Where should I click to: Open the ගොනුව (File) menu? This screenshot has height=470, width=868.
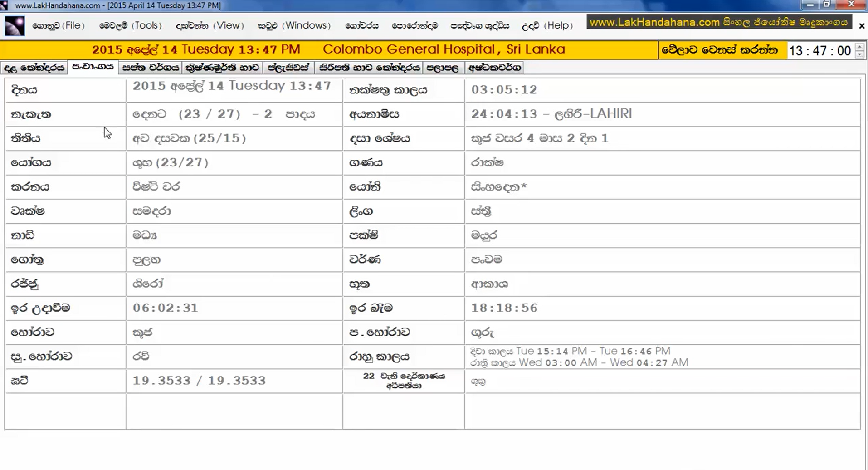pos(59,25)
